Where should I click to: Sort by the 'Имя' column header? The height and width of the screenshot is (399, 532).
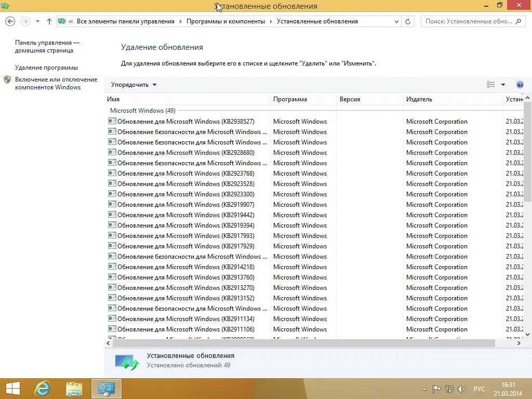[187, 99]
